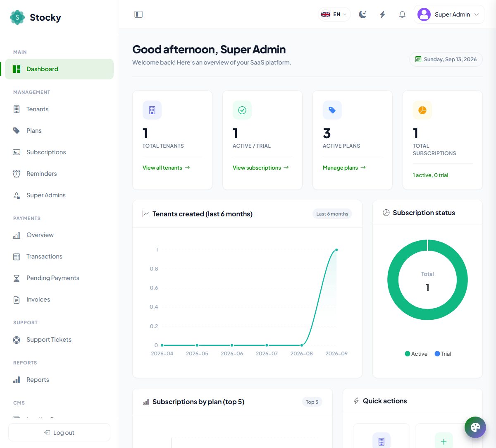Screen dimensions: 496x448
Task: Click the line chart icon beside Tenants created
Action: tap(146, 214)
